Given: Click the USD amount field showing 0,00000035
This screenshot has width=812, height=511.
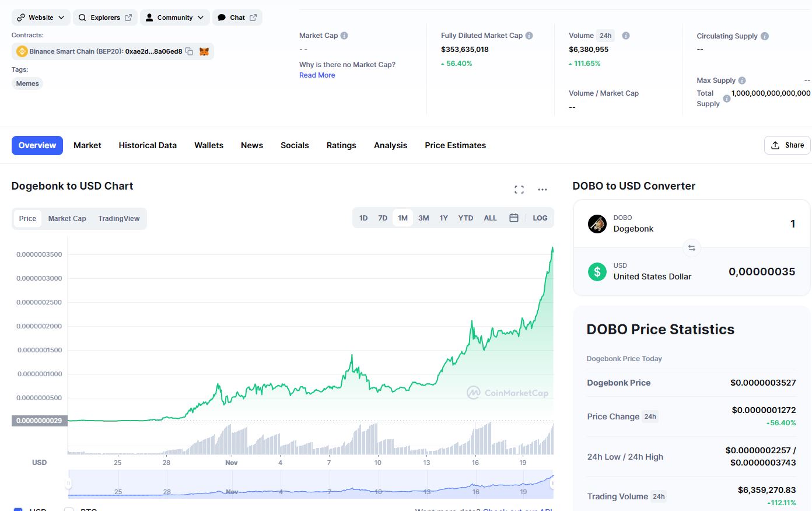Looking at the screenshot, I should pyautogui.click(x=762, y=272).
